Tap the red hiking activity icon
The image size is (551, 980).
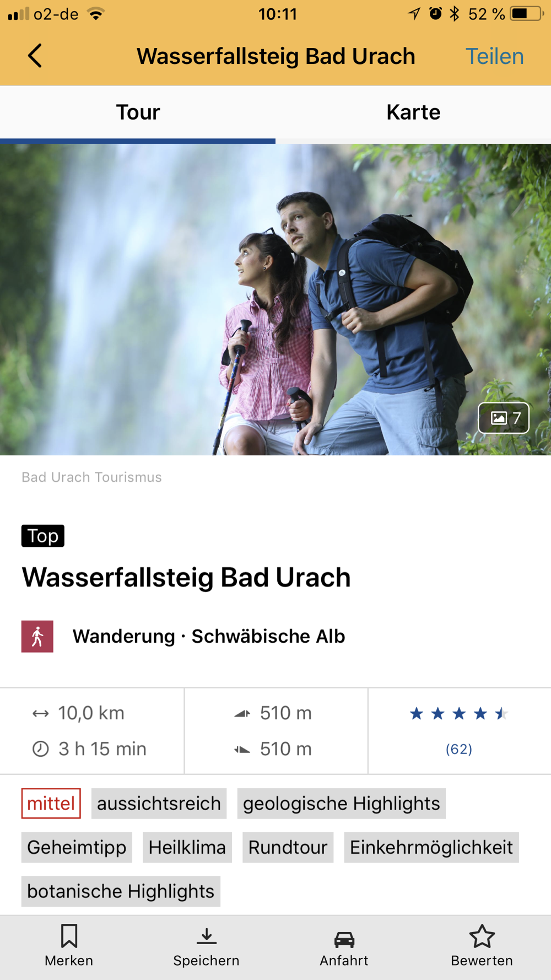pos(37,636)
